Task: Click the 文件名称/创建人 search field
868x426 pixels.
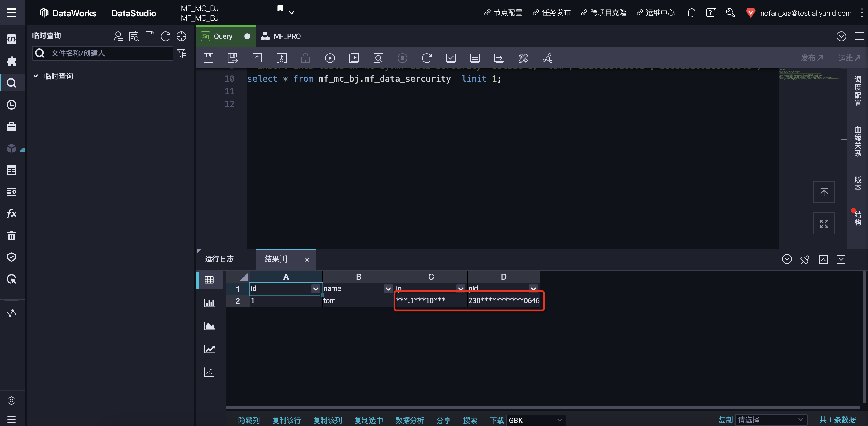Action: (108, 53)
